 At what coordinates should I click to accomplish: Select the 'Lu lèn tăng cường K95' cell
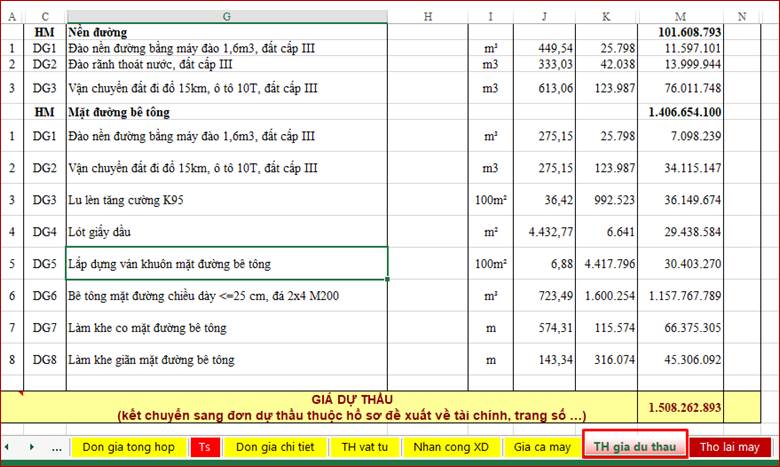click(x=226, y=200)
